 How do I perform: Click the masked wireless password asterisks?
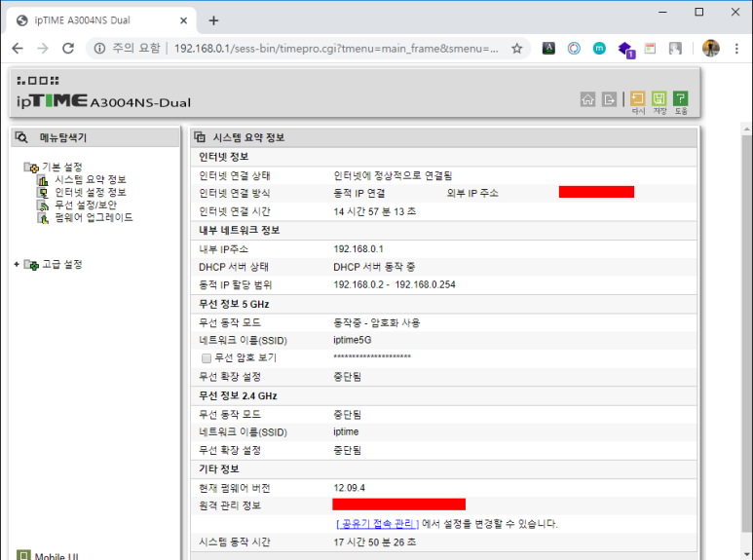(372, 356)
